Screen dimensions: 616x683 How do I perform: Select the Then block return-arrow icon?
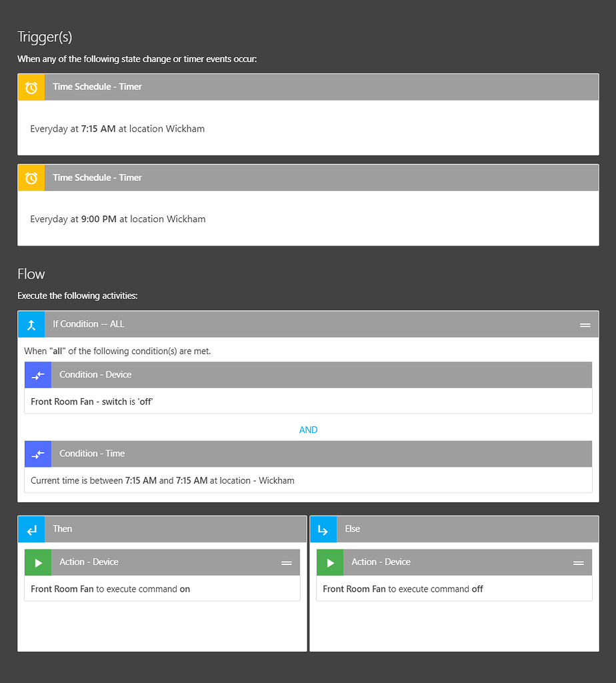point(31,529)
